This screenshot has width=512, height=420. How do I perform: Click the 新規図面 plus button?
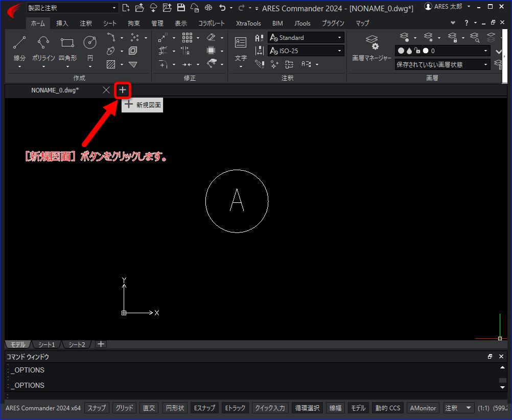pos(123,90)
